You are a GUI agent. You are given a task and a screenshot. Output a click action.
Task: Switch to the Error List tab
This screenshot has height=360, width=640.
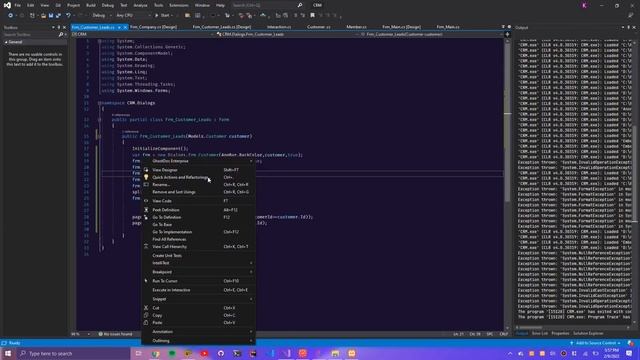click(x=540, y=333)
